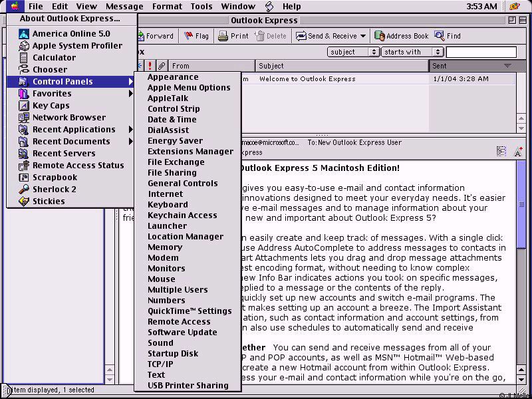Click the scripts menu icon in menu bar
The width and height of the screenshot is (532, 399).
coord(269,7)
